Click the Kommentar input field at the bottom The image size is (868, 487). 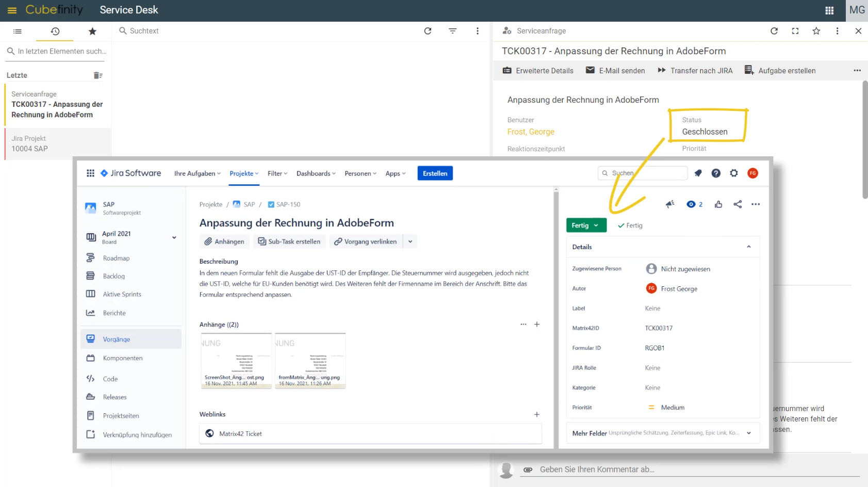(x=619, y=469)
